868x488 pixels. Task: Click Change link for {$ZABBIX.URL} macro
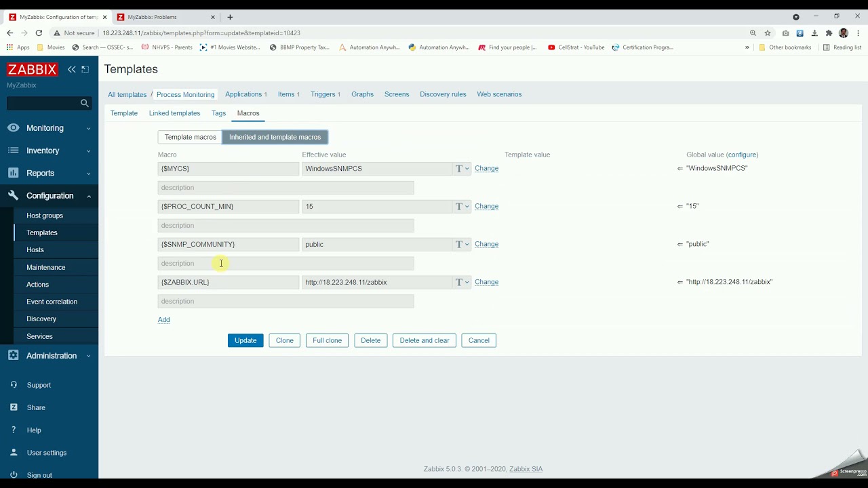pos(486,282)
